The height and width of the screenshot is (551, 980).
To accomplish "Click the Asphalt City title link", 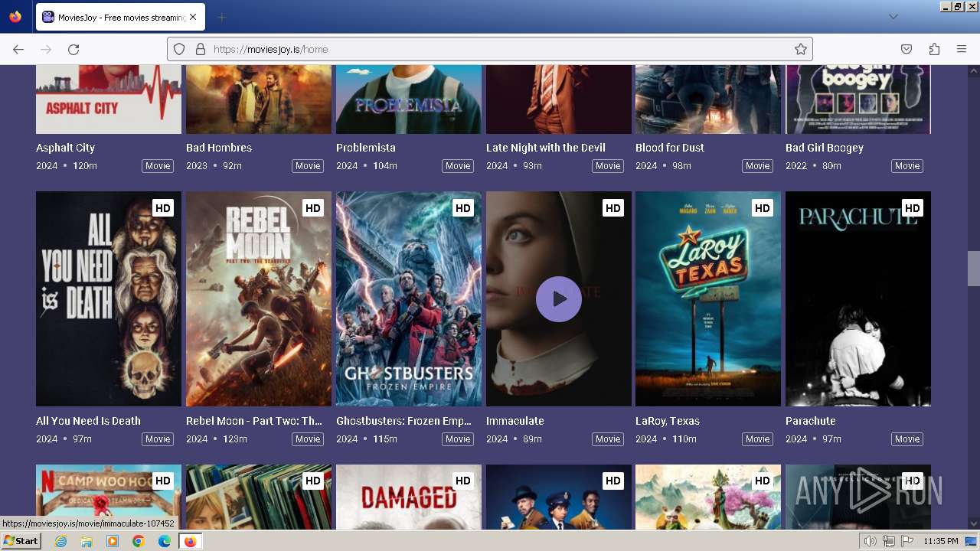I will (65, 148).
